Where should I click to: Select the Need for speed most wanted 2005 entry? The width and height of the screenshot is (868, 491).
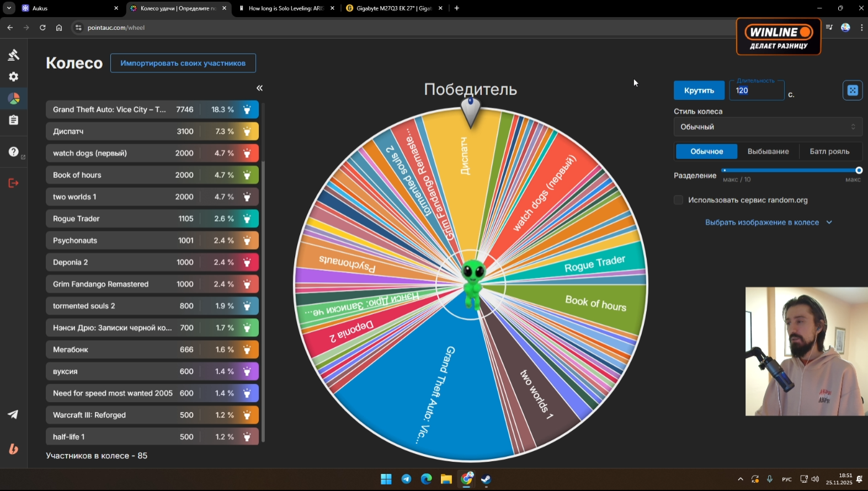[x=152, y=393]
